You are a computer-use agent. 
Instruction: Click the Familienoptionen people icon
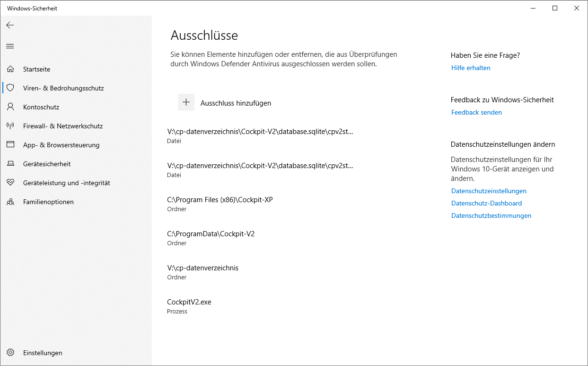10,202
